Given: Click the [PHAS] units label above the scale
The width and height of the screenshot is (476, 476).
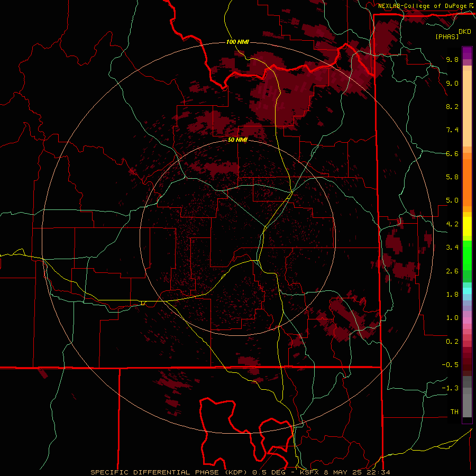Looking at the screenshot, I should pyautogui.click(x=447, y=36).
